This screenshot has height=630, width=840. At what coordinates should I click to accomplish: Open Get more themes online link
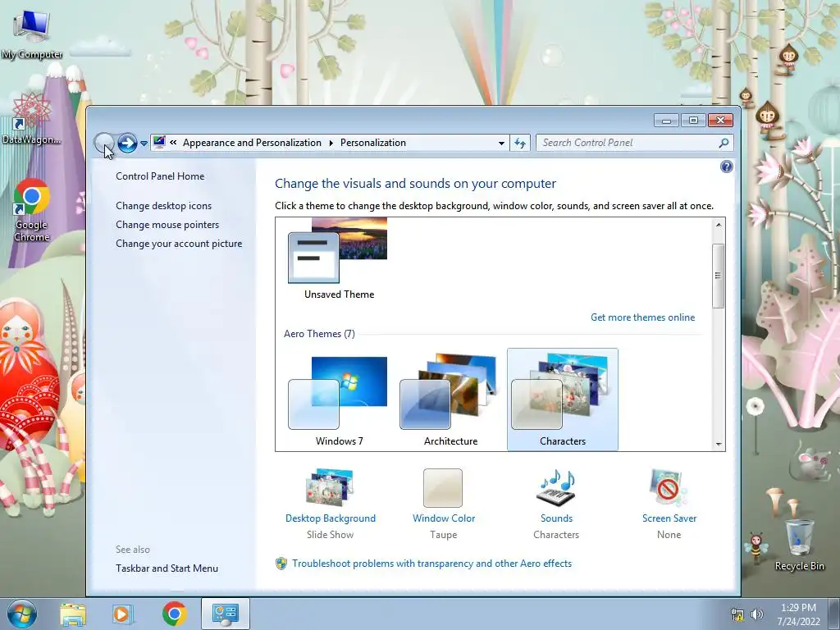click(x=642, y=317)
